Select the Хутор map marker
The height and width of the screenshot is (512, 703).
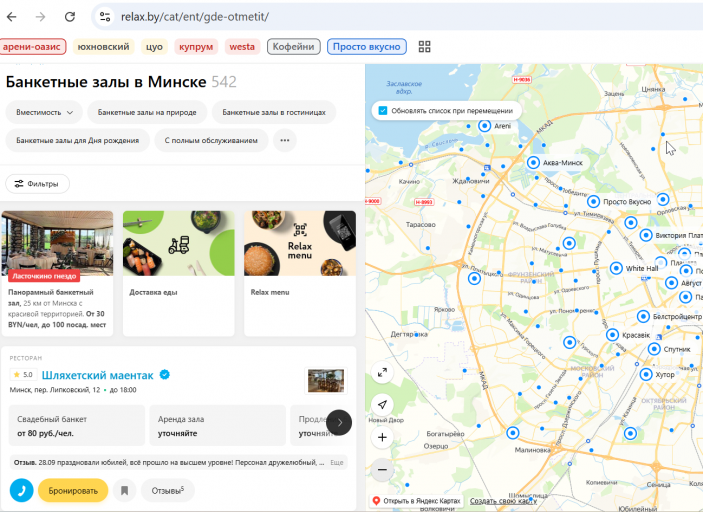coord(646,374)
